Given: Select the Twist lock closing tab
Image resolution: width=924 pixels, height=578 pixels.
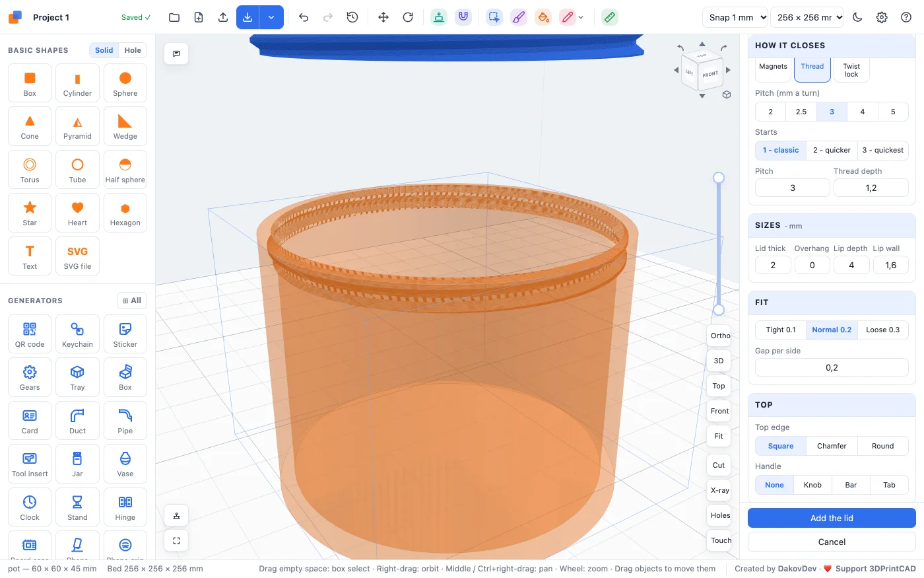Looking at the screenshot, I should click(x=851, y=70).
